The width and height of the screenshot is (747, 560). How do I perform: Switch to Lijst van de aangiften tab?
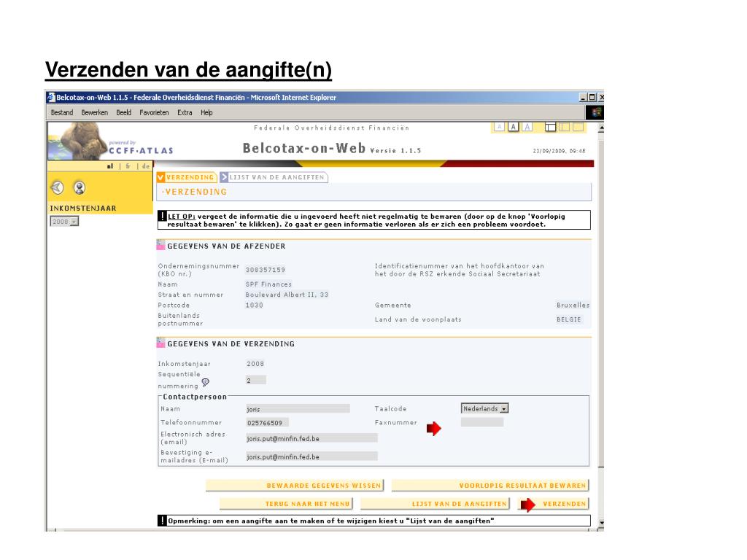274,177
